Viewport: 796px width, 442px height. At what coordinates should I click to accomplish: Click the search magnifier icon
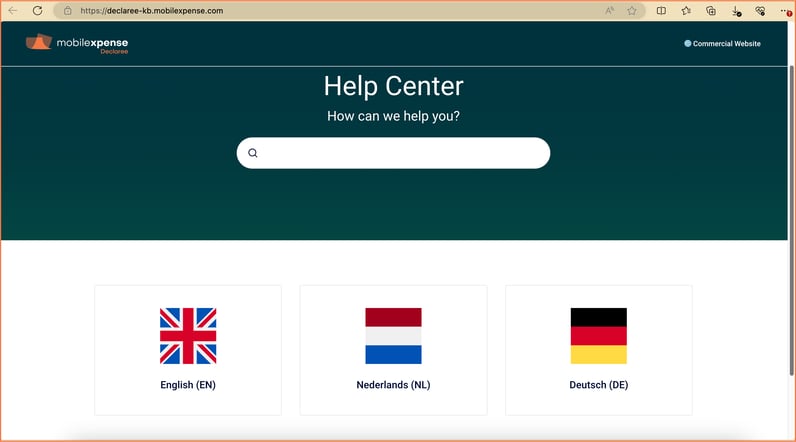(253, 153)
